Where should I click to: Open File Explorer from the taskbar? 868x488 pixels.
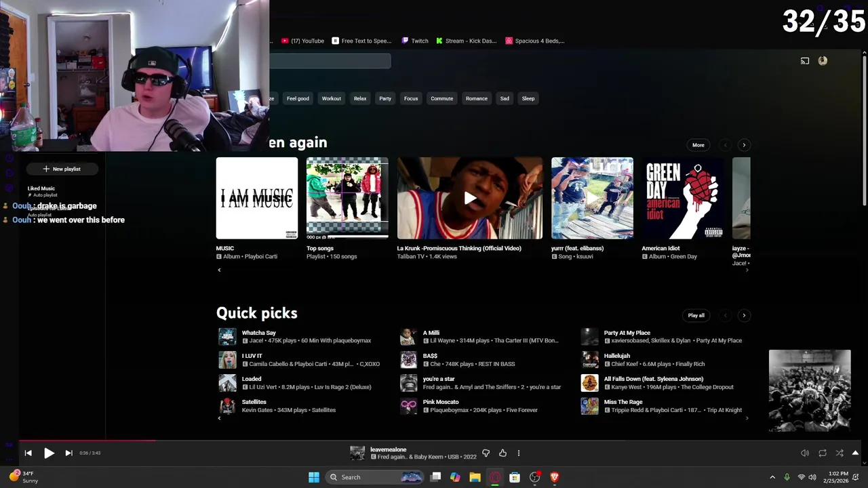475,477
